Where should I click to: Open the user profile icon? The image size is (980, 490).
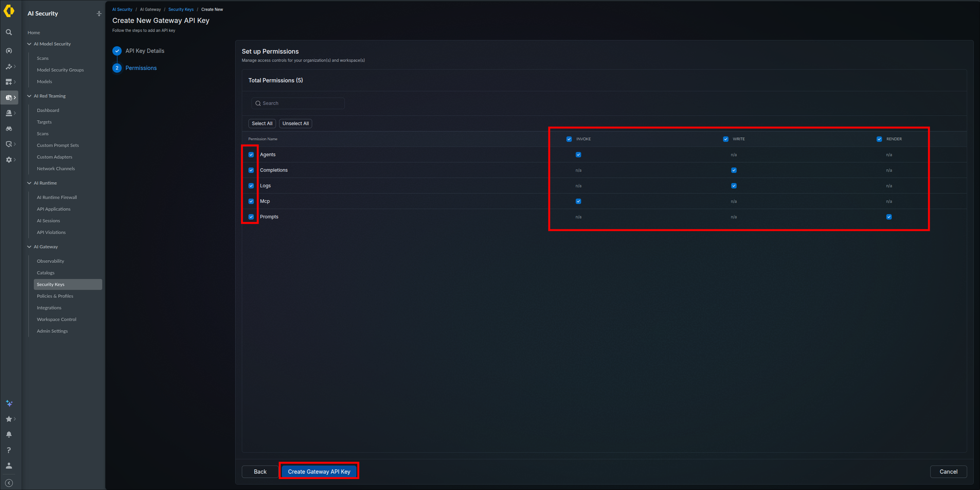[x=9, y=466]
